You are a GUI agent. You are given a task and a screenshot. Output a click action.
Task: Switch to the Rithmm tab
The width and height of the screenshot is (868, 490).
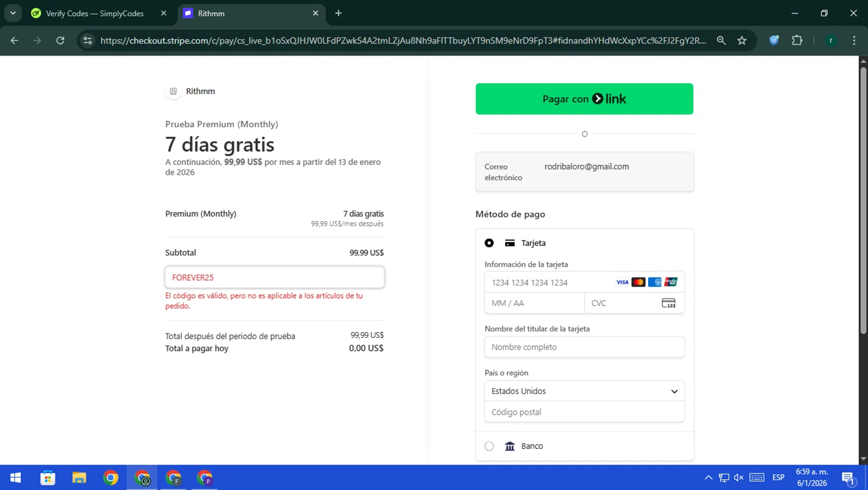click(251, 13)
